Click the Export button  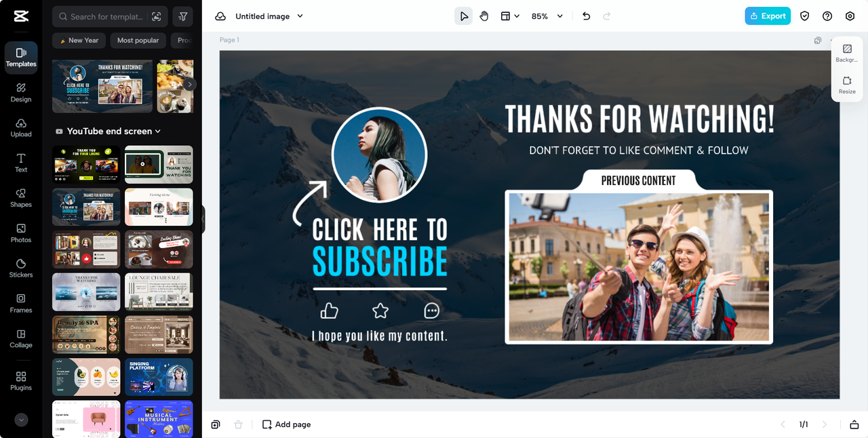(x=768, y=16)
